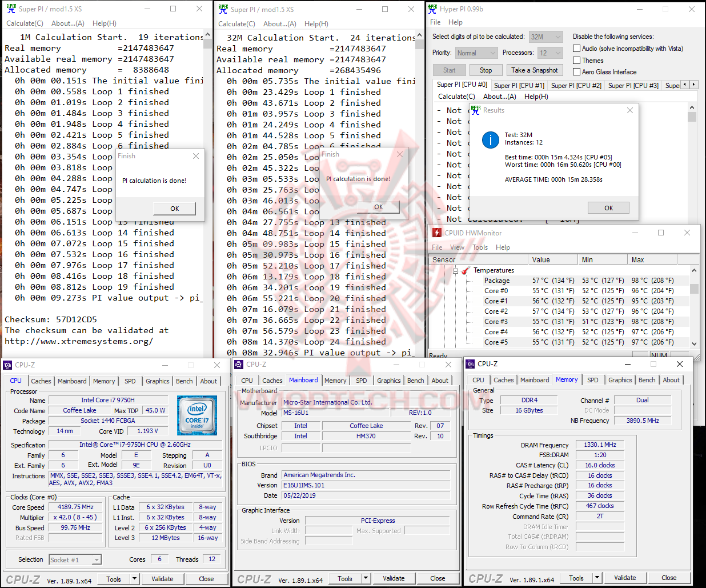Open Tools dropdown arrow in middle CPU-Z

tap(366, 578)
